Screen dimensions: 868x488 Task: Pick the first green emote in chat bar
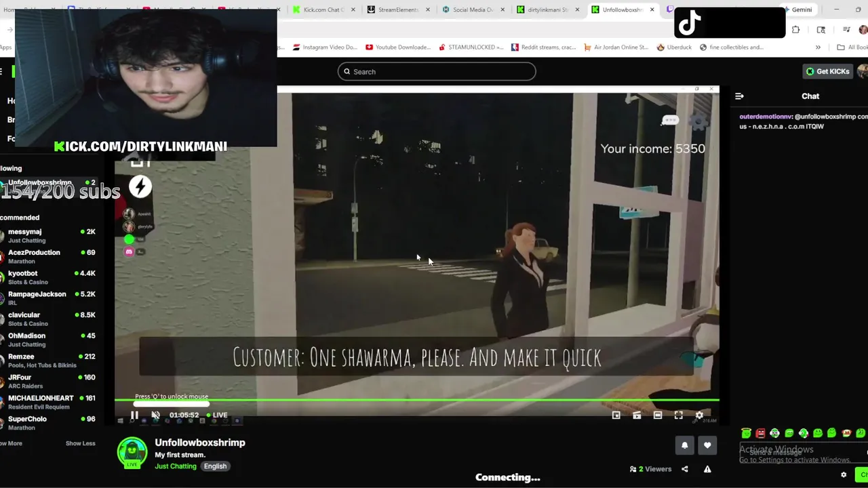click(746, 433)
